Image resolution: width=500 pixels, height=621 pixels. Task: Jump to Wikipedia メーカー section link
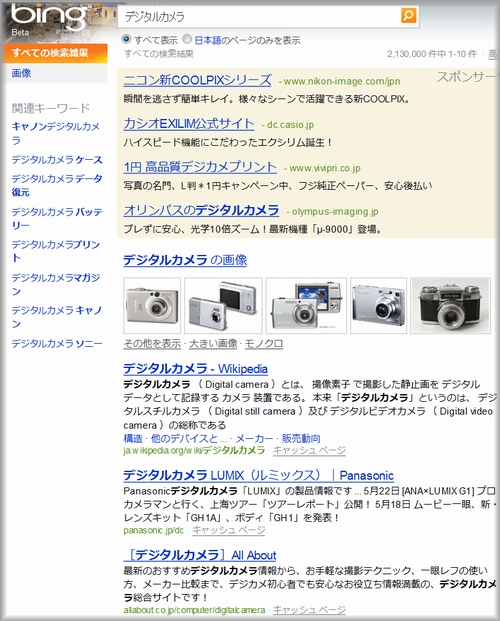click(254, 438)
